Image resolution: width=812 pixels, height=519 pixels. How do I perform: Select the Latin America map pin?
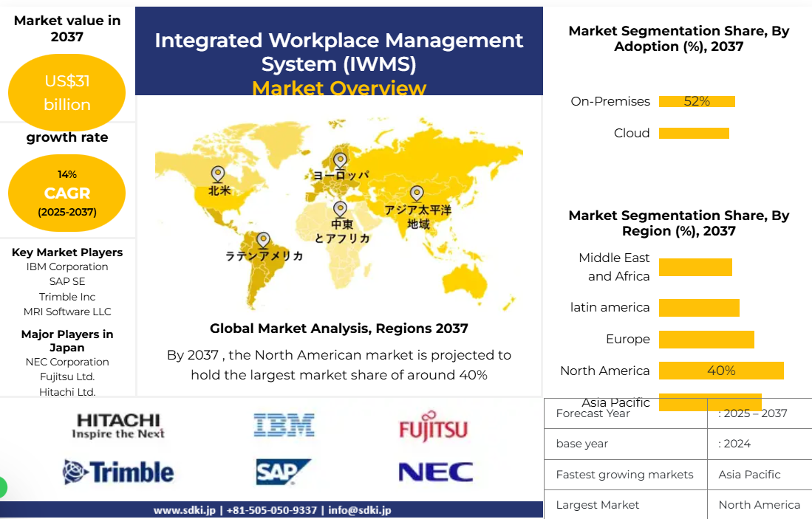(x=262, y=240)
